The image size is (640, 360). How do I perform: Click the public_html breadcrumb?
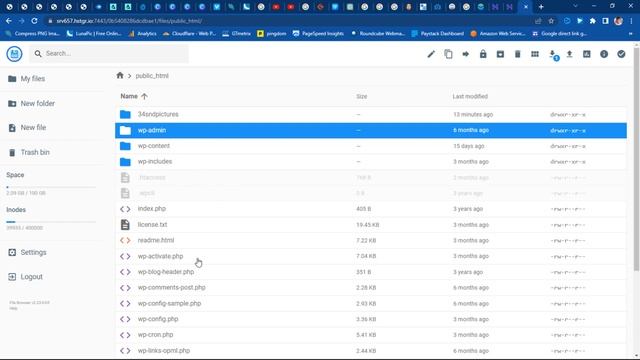coord(152,76)
